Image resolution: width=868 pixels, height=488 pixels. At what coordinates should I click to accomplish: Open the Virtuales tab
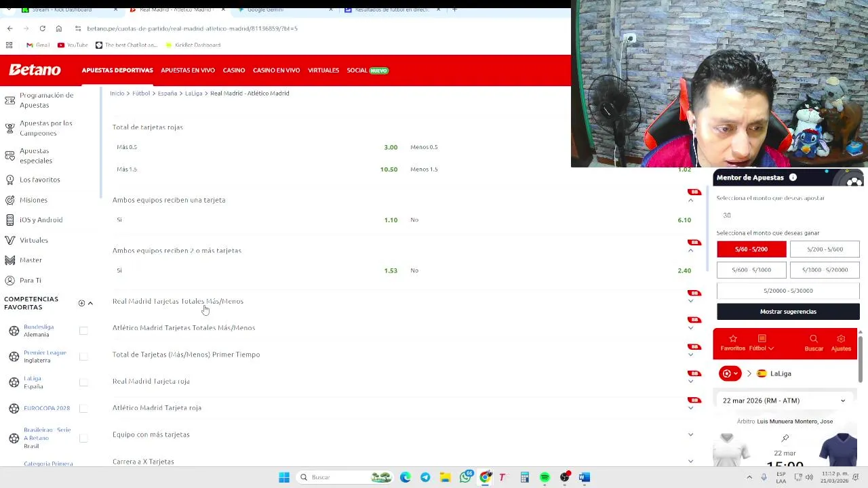coord(323,70)
